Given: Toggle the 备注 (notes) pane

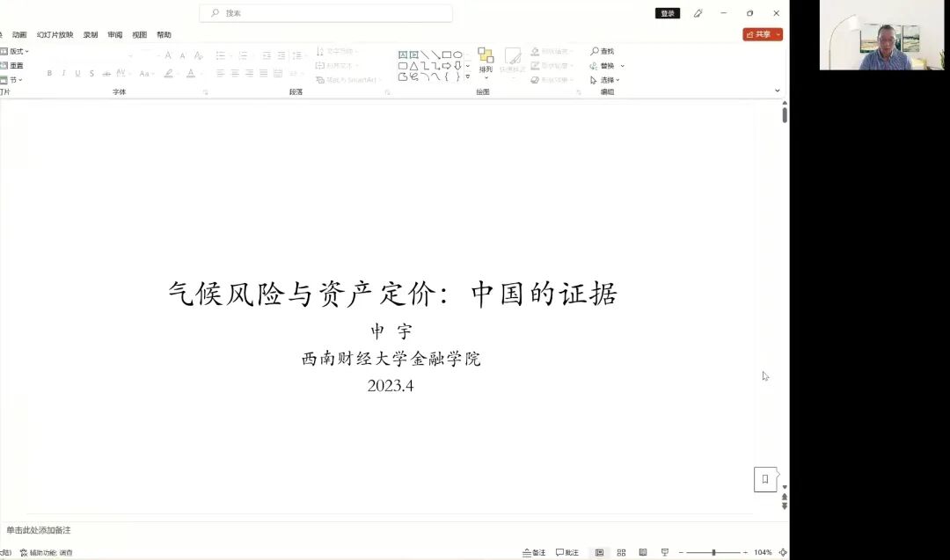Looking at the screenshot, I should click(x=536, y=552).
